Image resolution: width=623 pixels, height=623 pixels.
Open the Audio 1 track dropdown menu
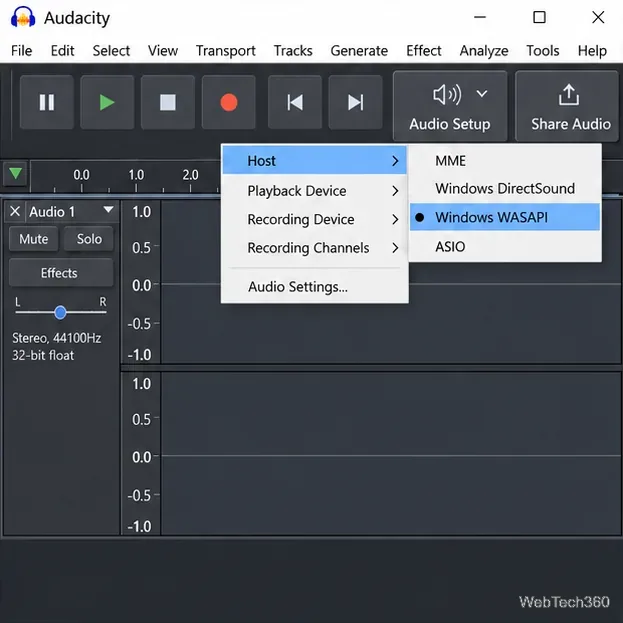[108, 209]
